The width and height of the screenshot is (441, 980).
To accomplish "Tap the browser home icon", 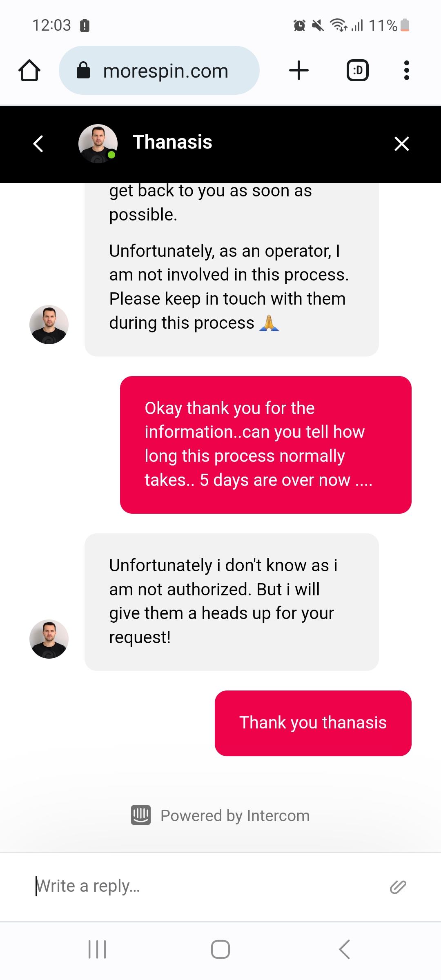I will pos(29,71).
